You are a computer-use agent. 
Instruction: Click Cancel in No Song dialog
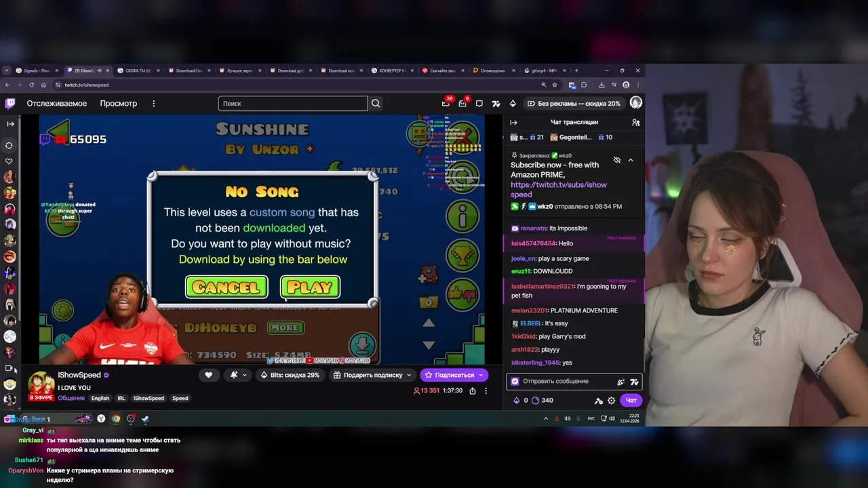[x=226, y=287]
